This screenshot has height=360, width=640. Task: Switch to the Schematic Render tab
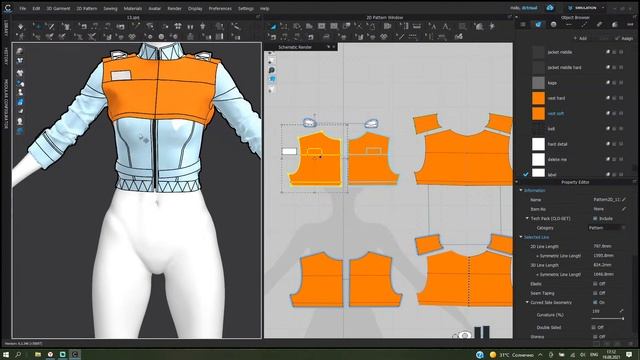[295, 47]
